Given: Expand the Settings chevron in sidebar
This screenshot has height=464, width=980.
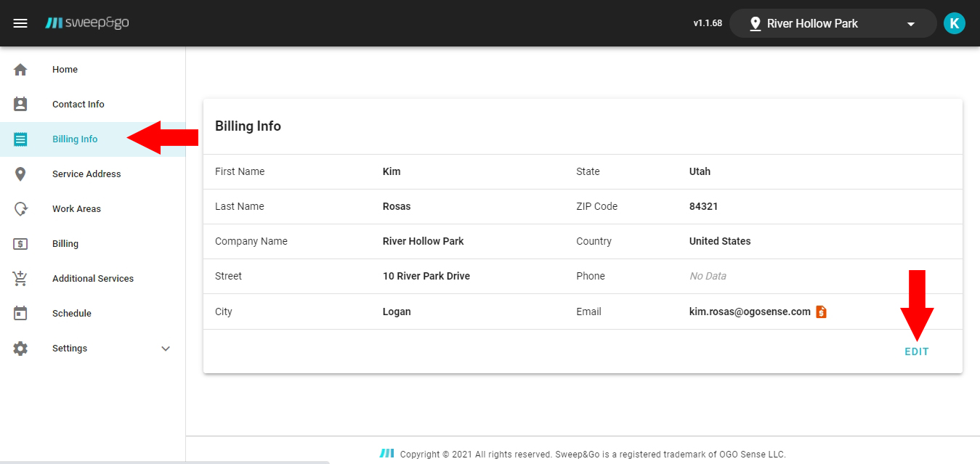Looking at the screenshot, I should coord(166,349).
